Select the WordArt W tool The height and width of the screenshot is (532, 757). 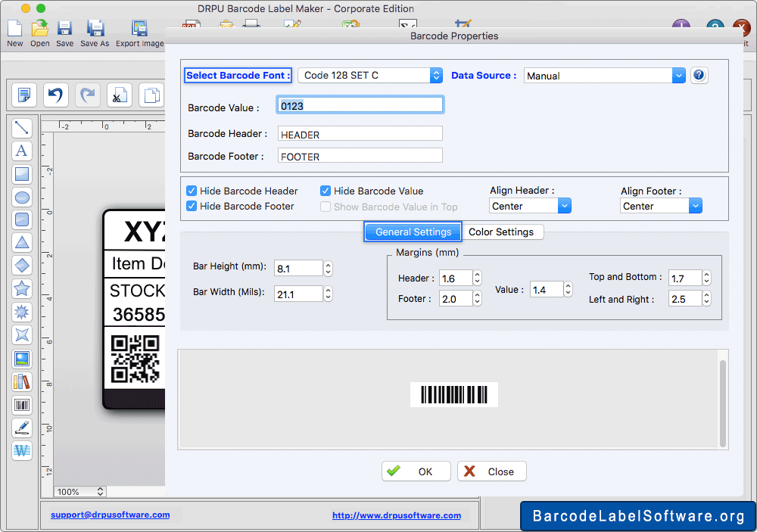pyautogui.click(x=22, y=450)
